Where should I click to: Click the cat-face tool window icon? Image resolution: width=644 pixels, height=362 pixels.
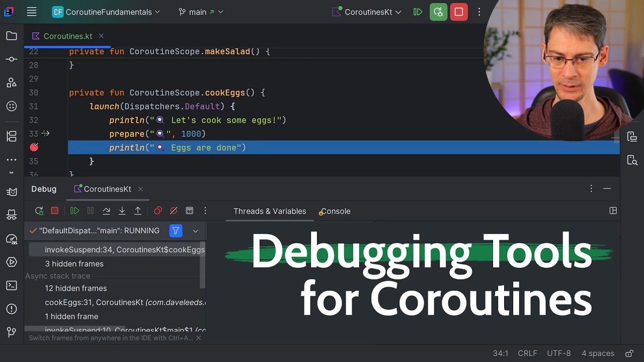[11, 192]
